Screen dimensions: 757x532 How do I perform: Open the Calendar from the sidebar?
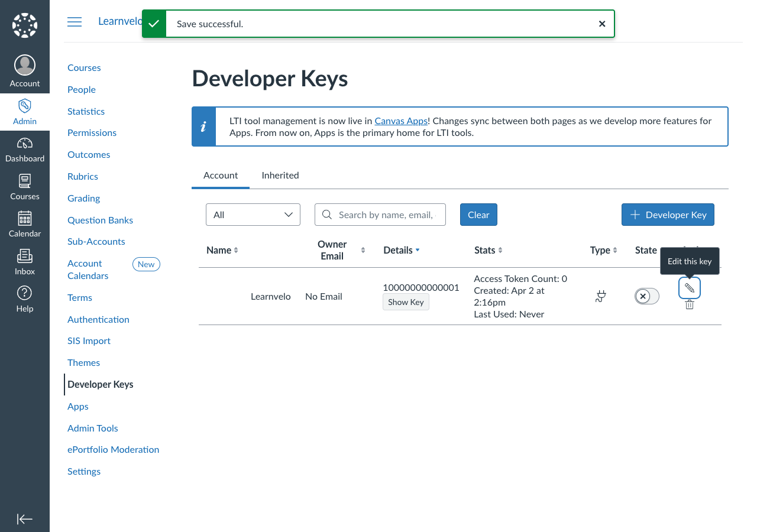click(24, 225)
